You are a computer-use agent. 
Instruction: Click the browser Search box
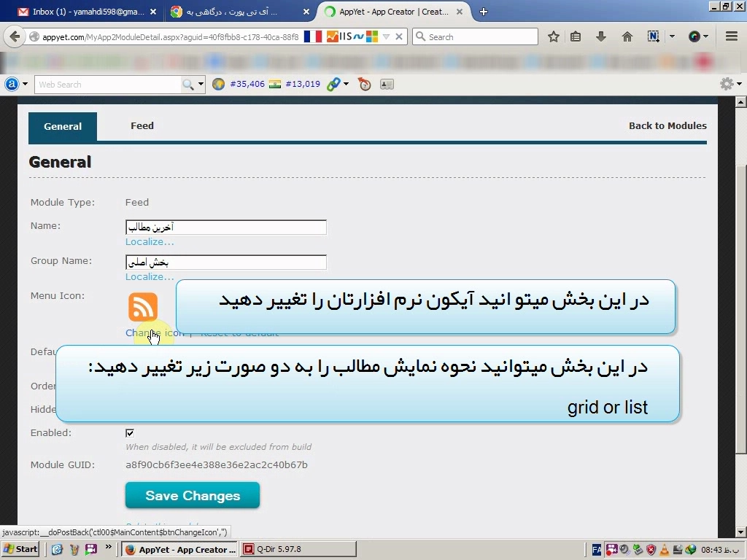pos(475,36)
